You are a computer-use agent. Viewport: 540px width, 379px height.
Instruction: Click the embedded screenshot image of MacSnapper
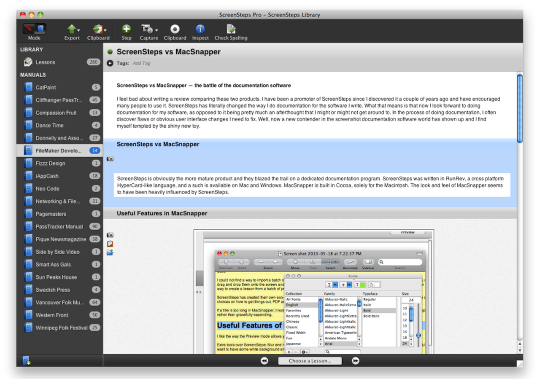pos(313,292)
